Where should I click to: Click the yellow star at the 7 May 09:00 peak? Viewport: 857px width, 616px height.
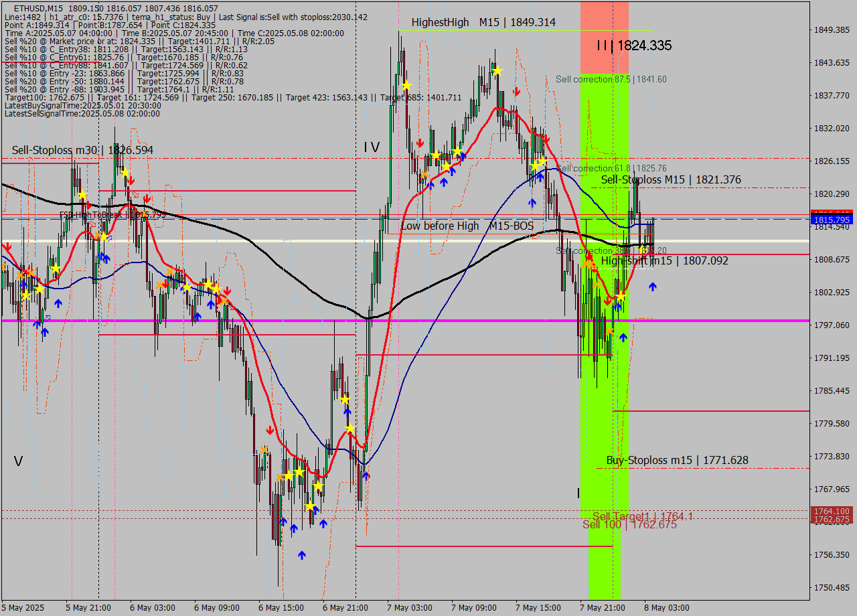click(497, 71)
